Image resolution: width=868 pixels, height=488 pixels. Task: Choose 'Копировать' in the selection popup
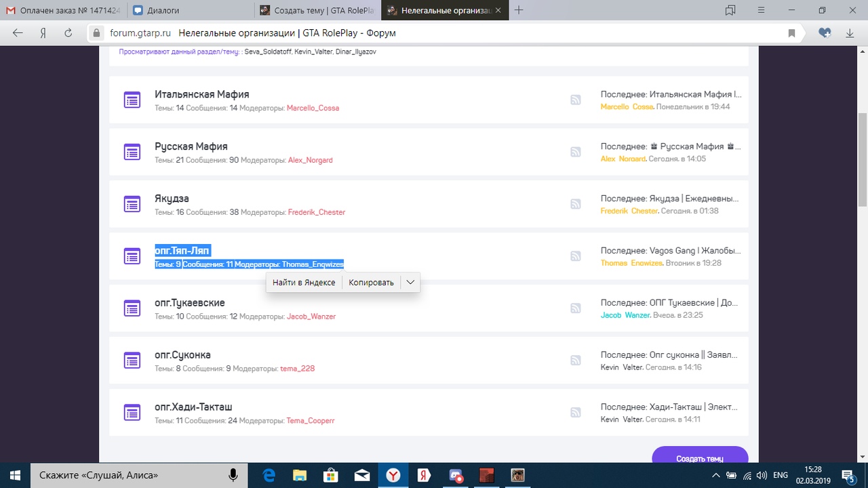click(371, 283)
